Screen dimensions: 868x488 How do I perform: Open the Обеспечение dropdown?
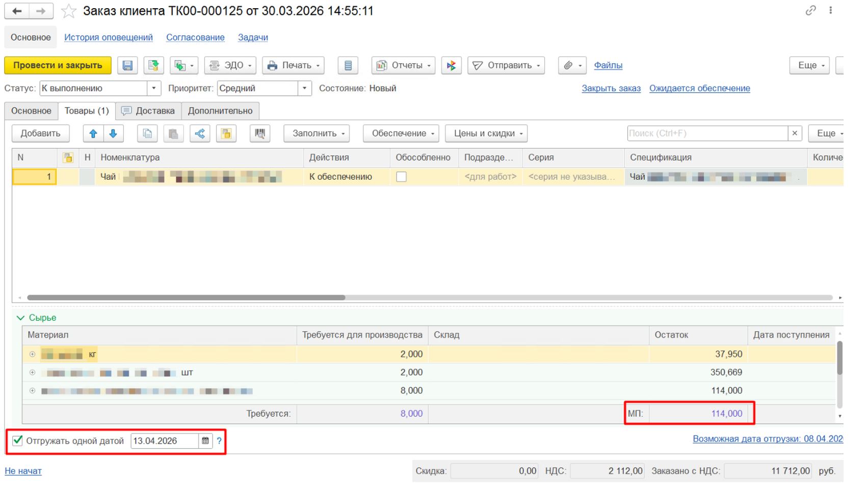pyautogui.click(x=401, y=133)
